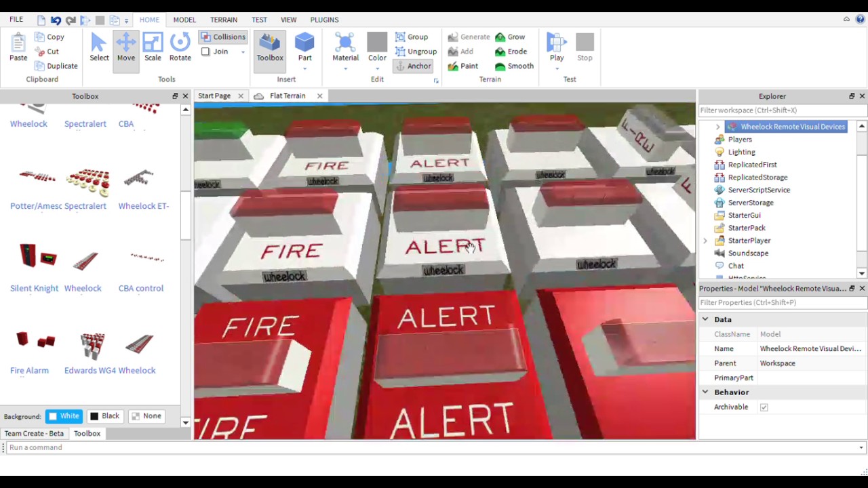Click the Generate terrain tool
868x488 pixels.
coord(469,37)
